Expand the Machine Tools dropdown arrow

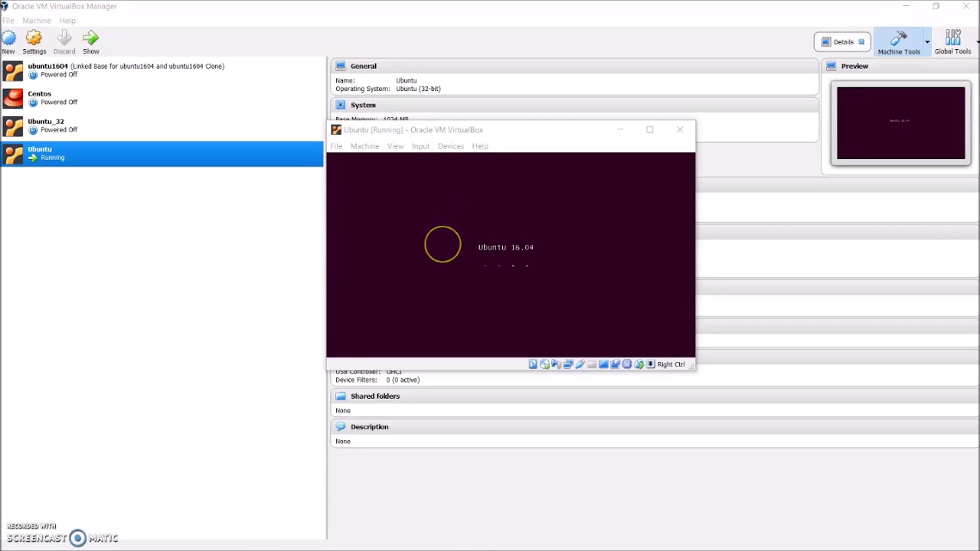[927, 42]
